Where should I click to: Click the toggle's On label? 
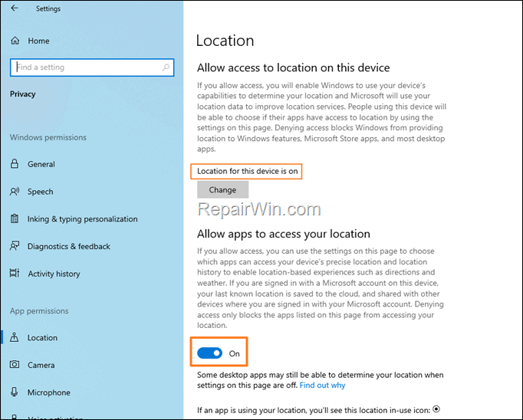point(234,353)
